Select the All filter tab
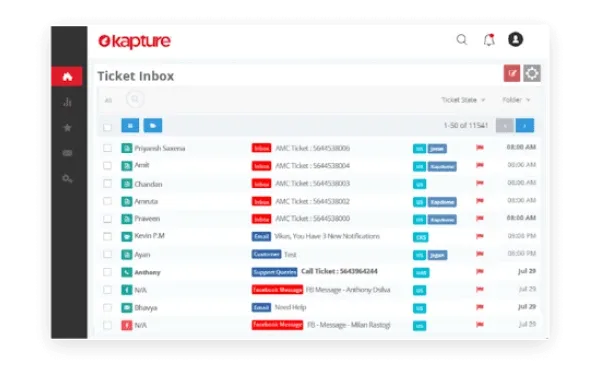 click(x=108, y=100)
